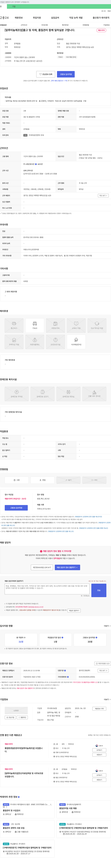Click the 고용24 logo
Screen dimensions: 111x868
4,17
